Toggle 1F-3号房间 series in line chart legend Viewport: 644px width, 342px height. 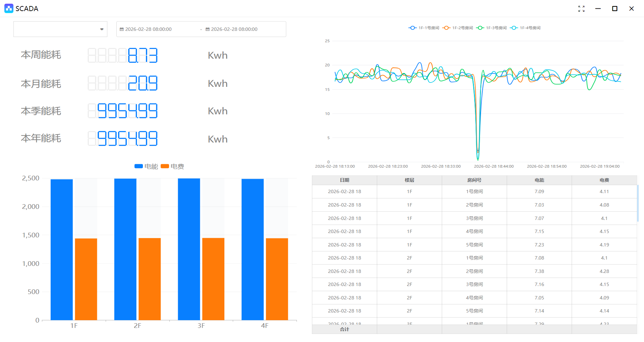point(491,28)
